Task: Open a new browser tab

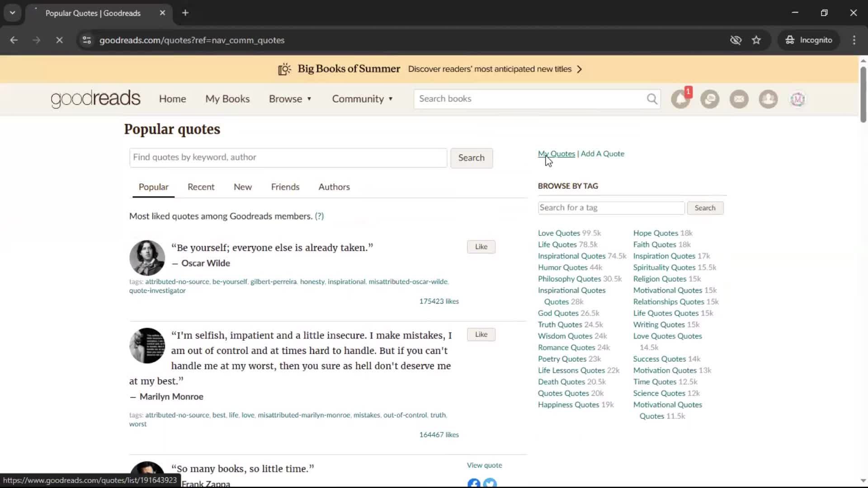Action: [x=185, y=13]
